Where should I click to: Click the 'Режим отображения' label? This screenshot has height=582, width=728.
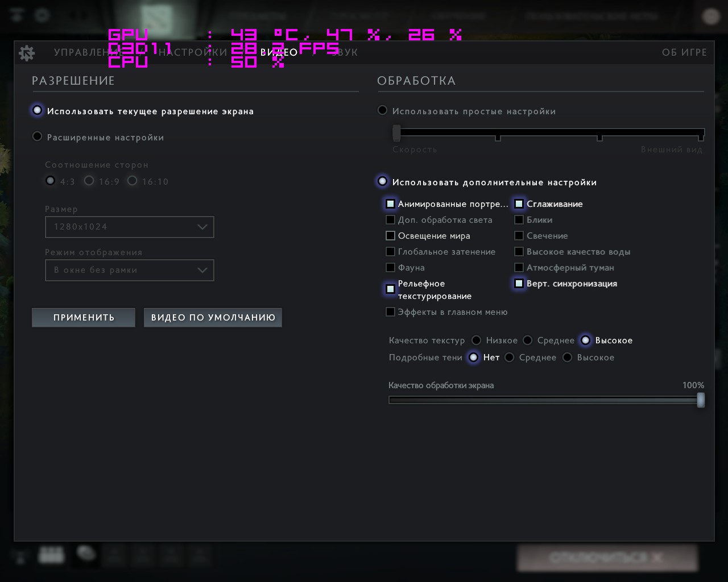click(94, 252)
